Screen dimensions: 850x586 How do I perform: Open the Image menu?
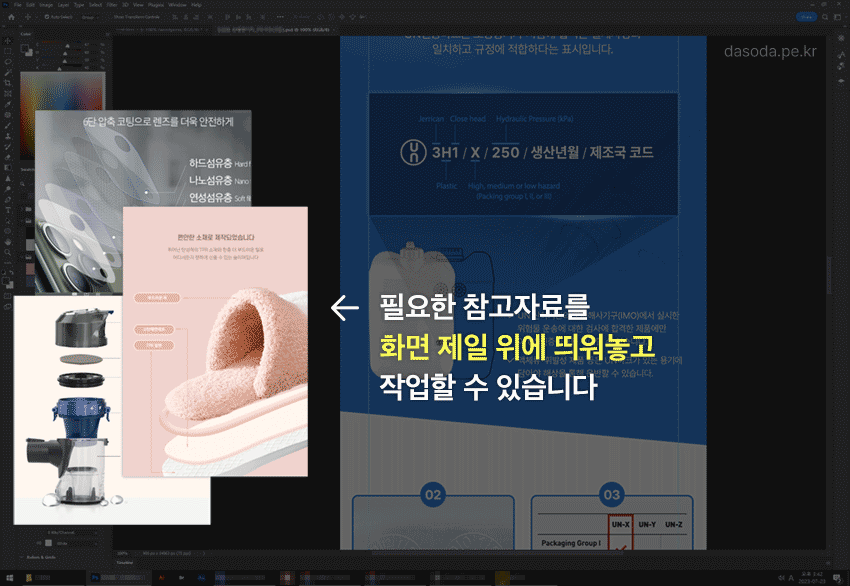(x=46, y=4)
